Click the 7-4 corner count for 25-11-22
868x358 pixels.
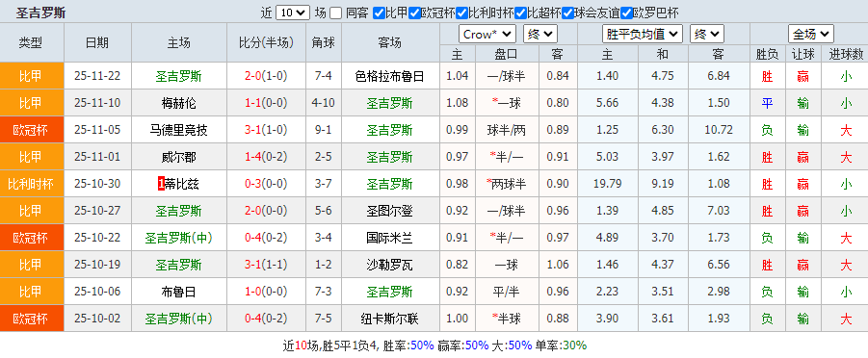click(324, 76)
